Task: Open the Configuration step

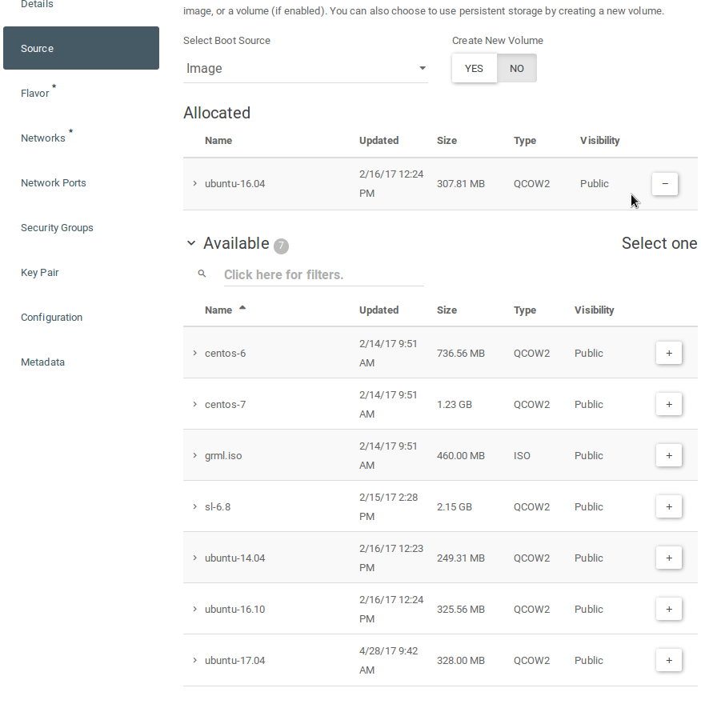Action: pyautogui.click(x=51, y=318)
